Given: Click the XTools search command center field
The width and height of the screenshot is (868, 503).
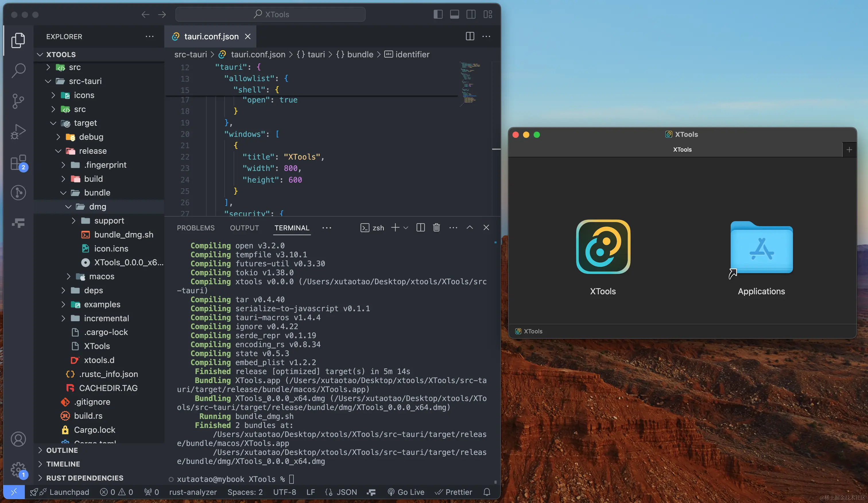Looking at the screenshot, I should 270,14.
